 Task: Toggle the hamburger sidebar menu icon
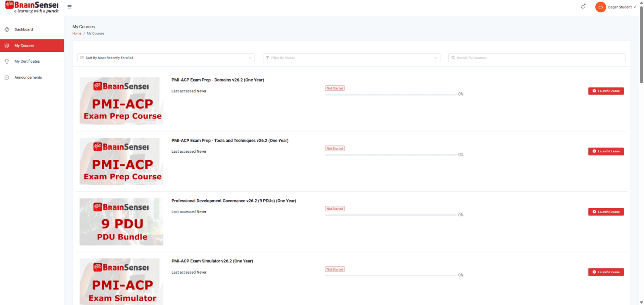(70, 7)
